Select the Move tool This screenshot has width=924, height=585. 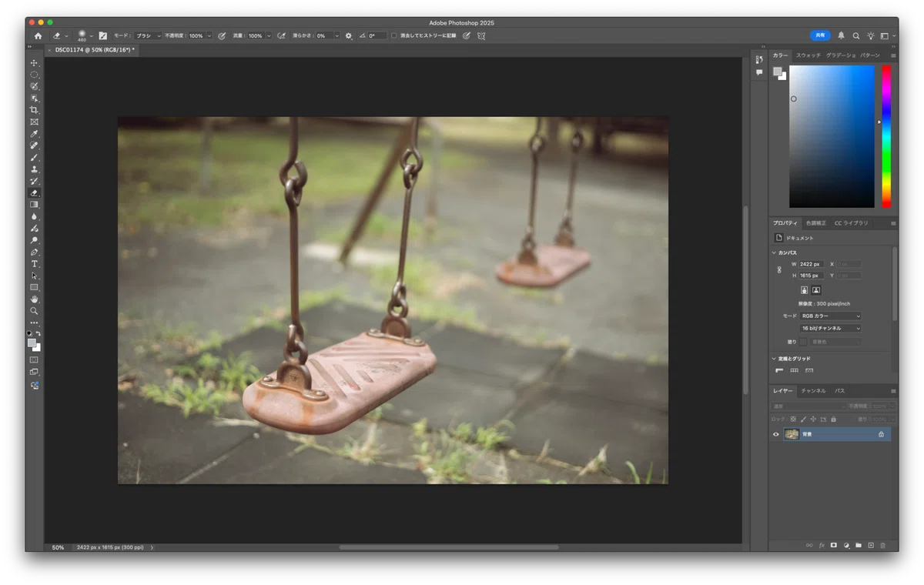coord(34,63)
